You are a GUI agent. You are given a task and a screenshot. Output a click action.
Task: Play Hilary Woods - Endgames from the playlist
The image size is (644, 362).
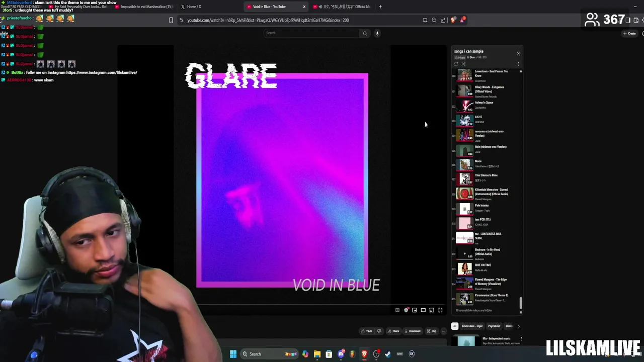point(486,91)
